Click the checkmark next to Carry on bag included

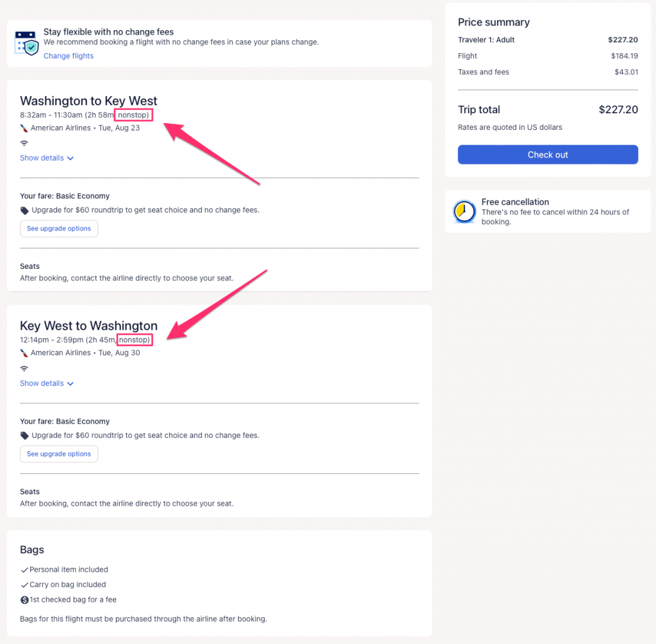pyautogui.click(x=24, y=584)
